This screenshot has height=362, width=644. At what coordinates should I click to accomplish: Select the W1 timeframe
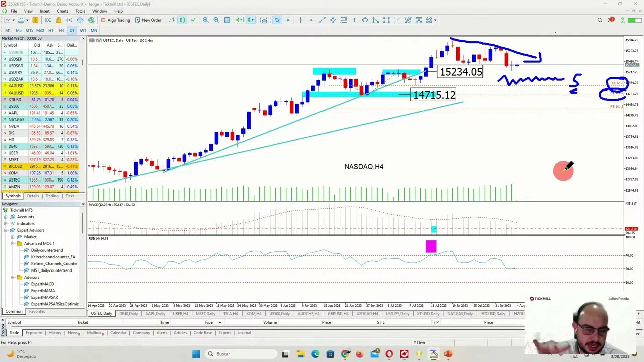[83, 31]
